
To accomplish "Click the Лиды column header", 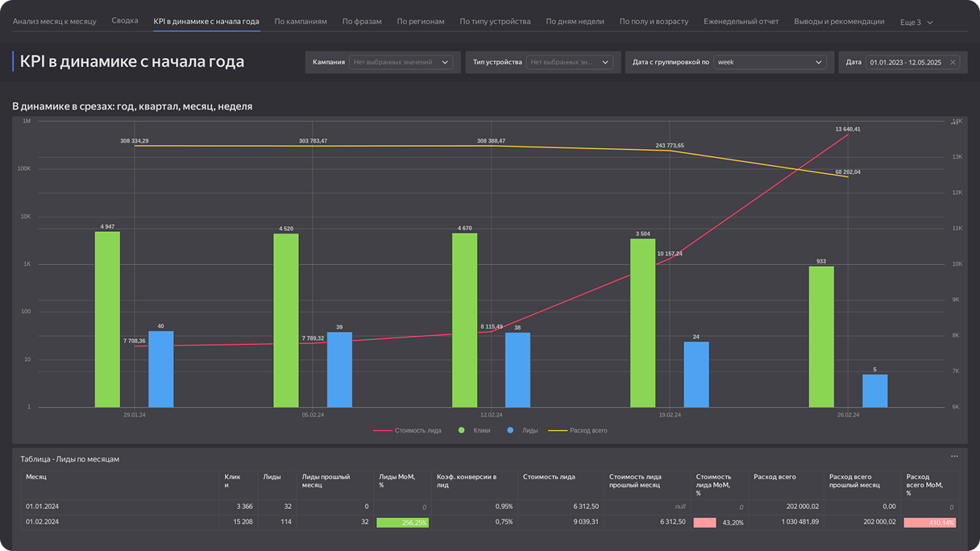I will tap(276, 485).
